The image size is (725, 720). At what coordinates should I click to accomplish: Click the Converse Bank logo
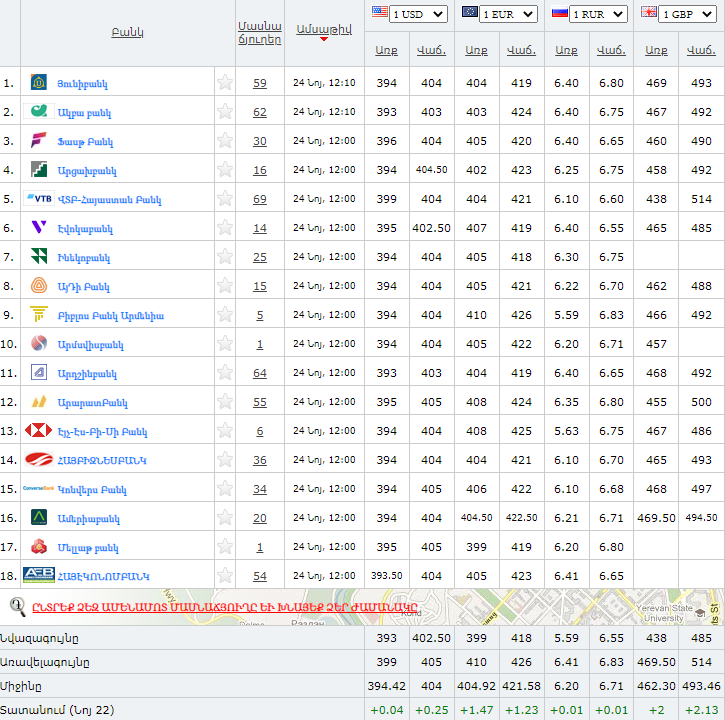coord(39,488)
